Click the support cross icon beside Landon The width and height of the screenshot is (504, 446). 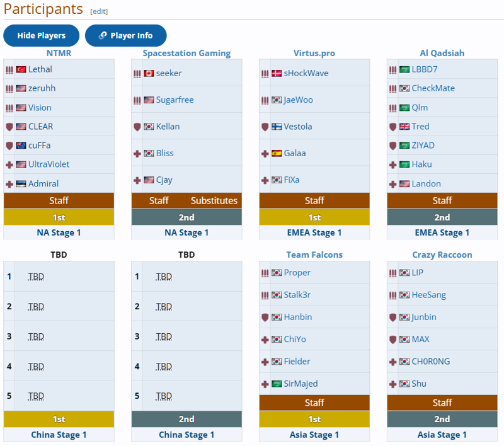point(392,184)
